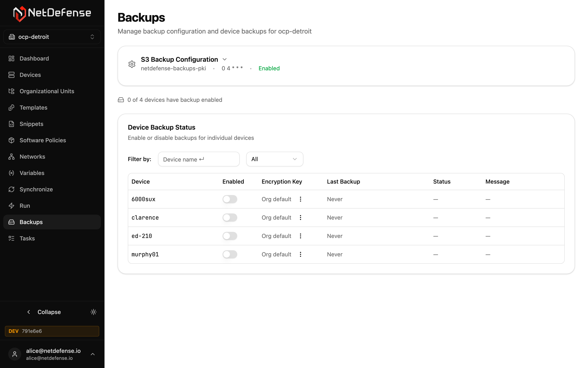The image size is (588, 368).
Task: Expand the alice@netdefense.io account menu chevron
Action: click(92, 354)
